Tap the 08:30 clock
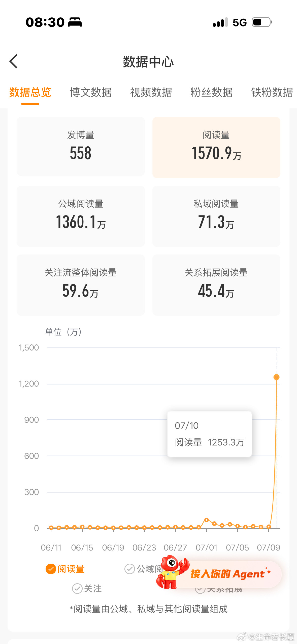Viewport: 297px width, 644px height. click(x=45, y=22)
